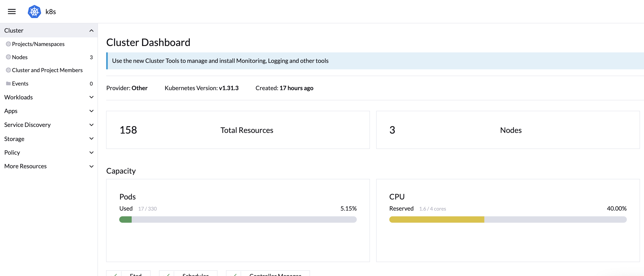This screenshot has height=276, width=644.
Task: Click globe icon beside Cluster and Project Members
Action: click(x=8, y=70)
